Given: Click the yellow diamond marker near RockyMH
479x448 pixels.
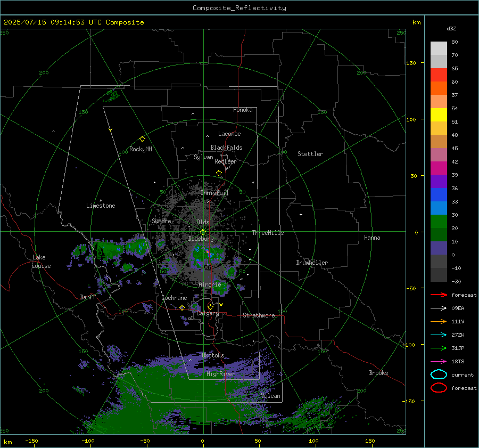Looking at the screenshot, I should point(142,139).
